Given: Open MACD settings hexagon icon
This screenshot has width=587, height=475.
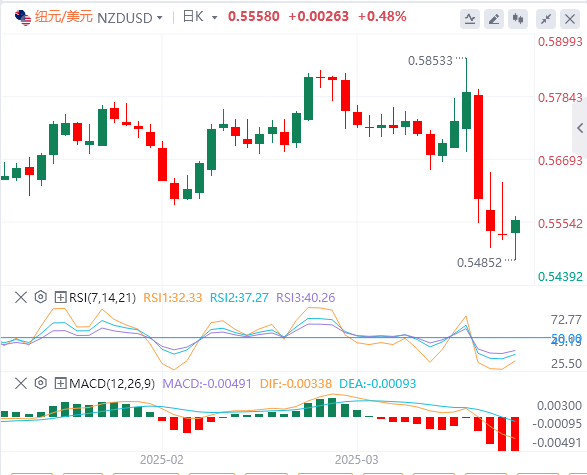Looking at the screenshot, I should tap(40, 383).
